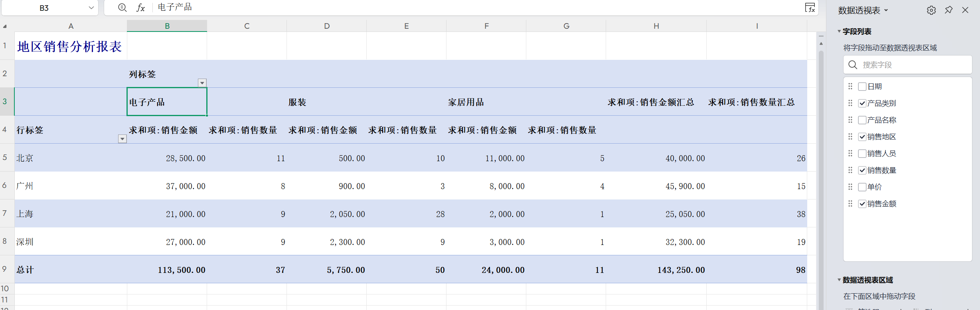Viewport: 980px width, 310px height.
Task: Click the vertical scrollbar up arrow
Action: point(821,43)
